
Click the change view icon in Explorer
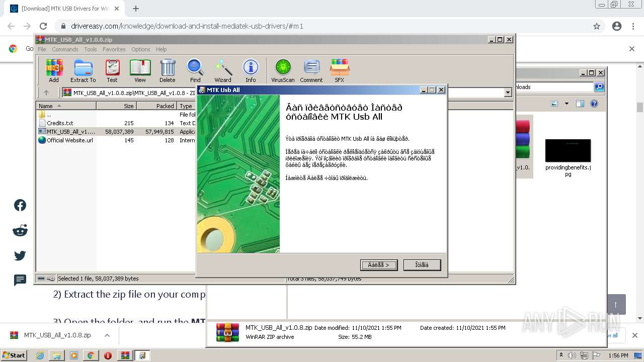[554, 104]
